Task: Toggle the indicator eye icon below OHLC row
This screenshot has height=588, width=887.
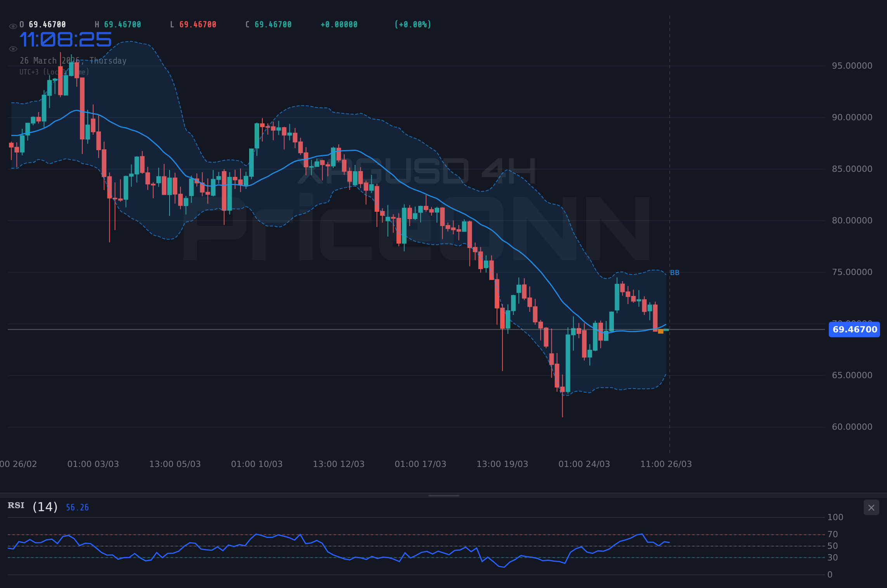Action: [x=13, y=48]
